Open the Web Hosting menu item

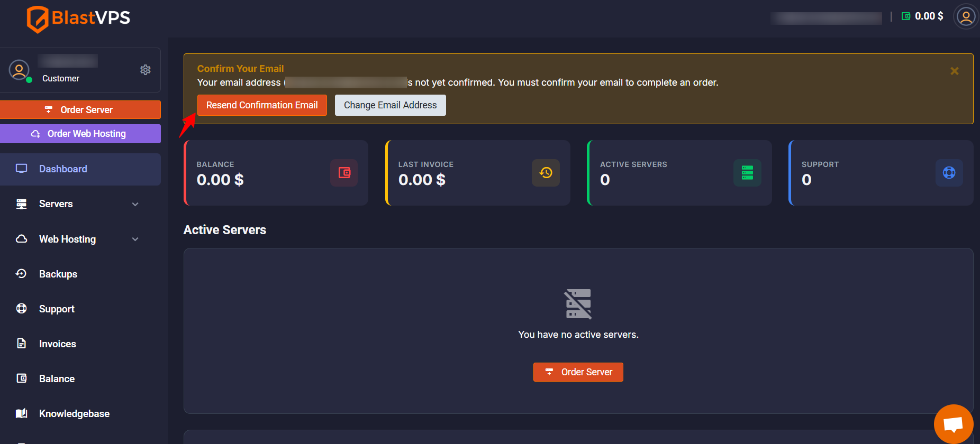click(x=80, y=239)
